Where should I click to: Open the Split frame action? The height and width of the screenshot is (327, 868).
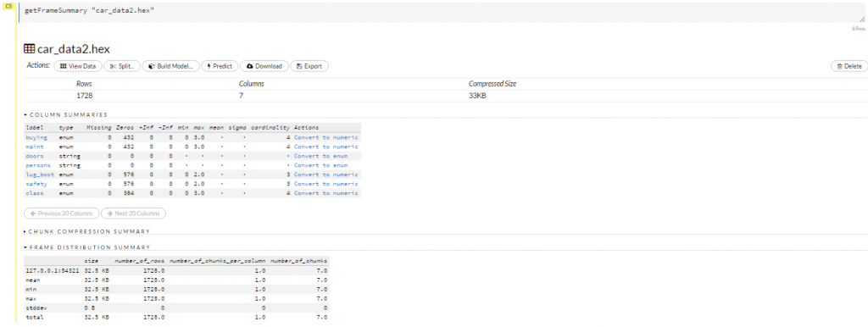coord(122,66)
